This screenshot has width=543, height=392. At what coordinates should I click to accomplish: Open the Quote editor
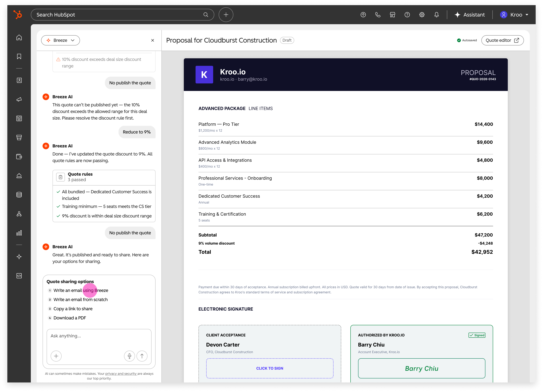[x=502, y=40]
